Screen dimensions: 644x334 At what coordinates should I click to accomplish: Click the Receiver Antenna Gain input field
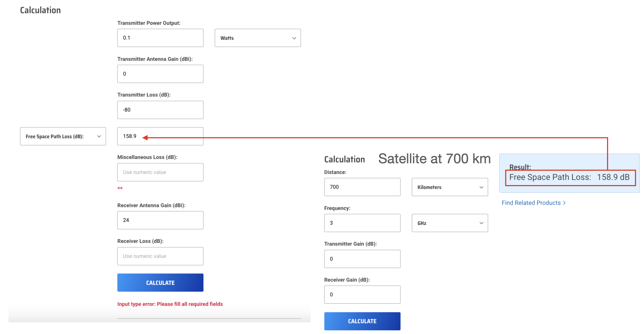(x=161, y=220)
